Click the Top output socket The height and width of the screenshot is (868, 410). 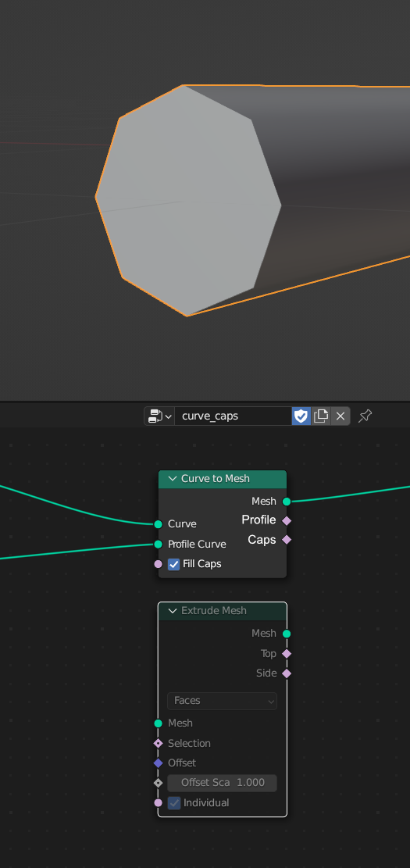pos(287,654)
